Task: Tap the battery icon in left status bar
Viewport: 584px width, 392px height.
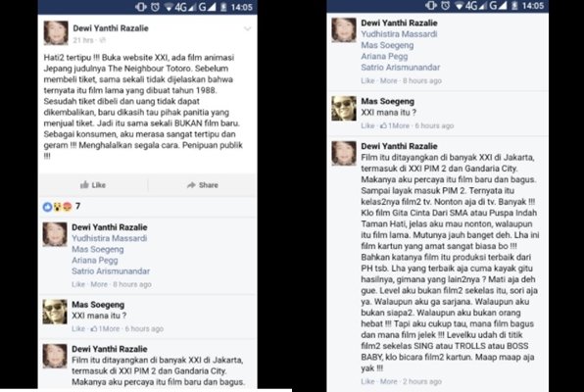Action: (x=223, y=7)
